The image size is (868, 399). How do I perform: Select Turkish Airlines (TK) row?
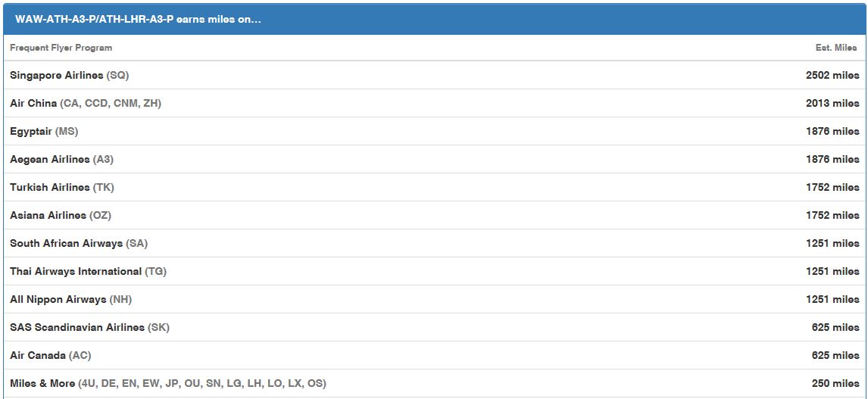pos(434,187)
